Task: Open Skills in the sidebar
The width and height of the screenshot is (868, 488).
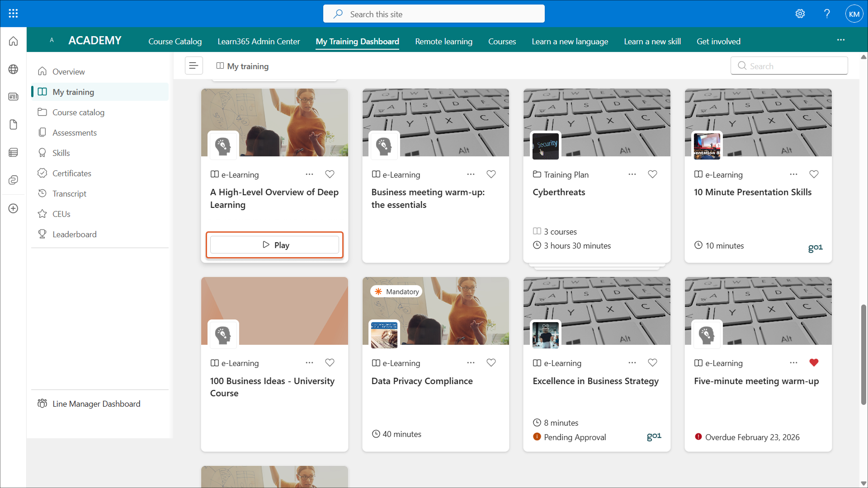Action: pos(100,153)
